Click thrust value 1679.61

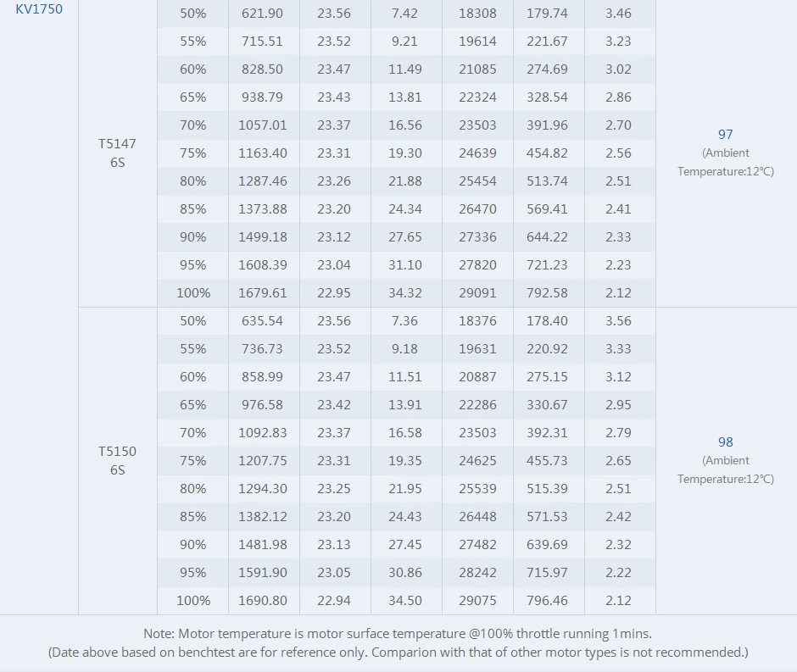(263, 292)
